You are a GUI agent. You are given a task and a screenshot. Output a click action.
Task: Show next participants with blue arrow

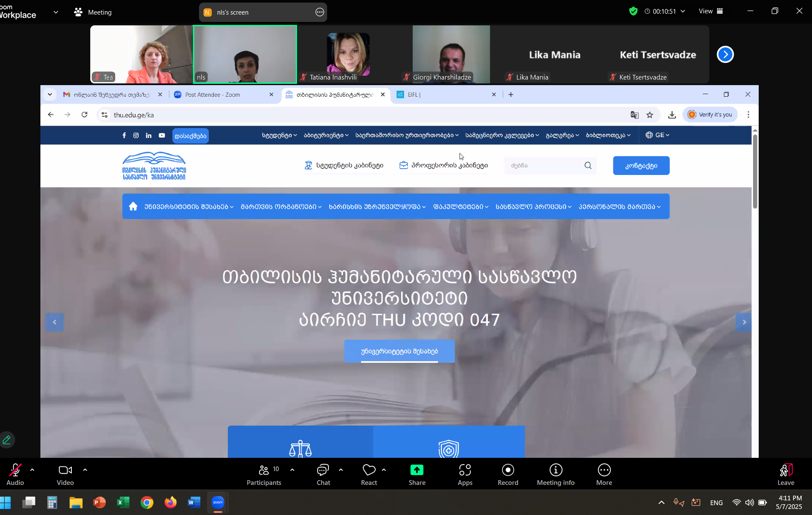coord(725,55)
